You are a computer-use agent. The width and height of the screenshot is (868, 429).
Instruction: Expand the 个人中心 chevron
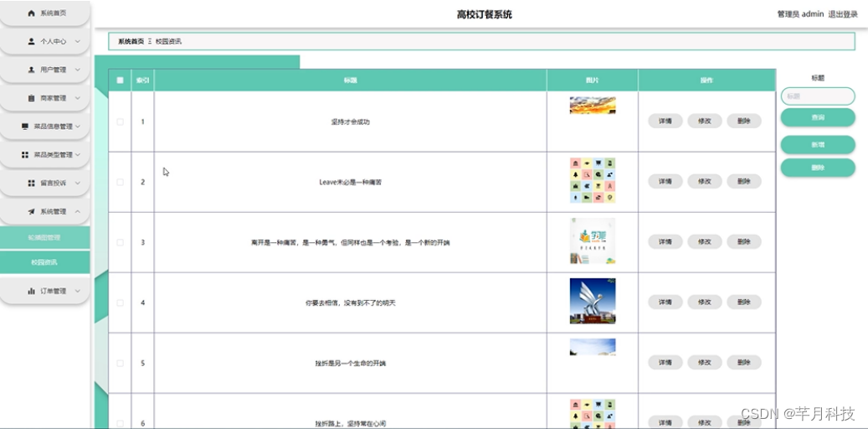pyautogui.click(x=78, y=42)
